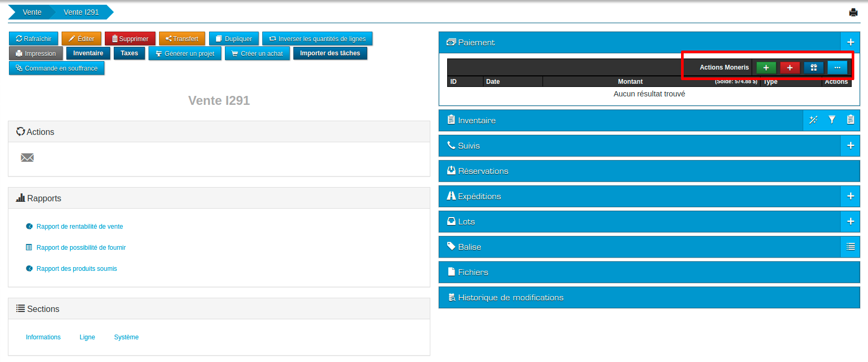Click the Montant column header
This screenshot has height=362, width=868.
coord(630,82)
